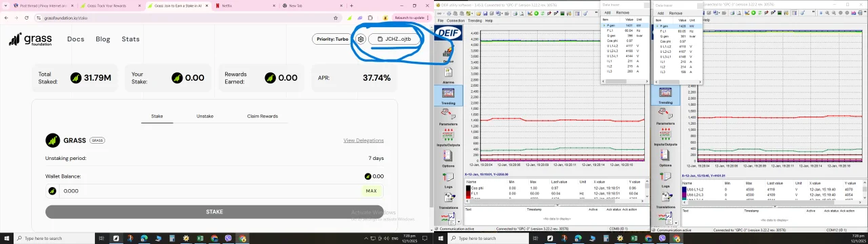Click Remove in left Data tracer panel

pyautogui.click(x=623, y=13)
